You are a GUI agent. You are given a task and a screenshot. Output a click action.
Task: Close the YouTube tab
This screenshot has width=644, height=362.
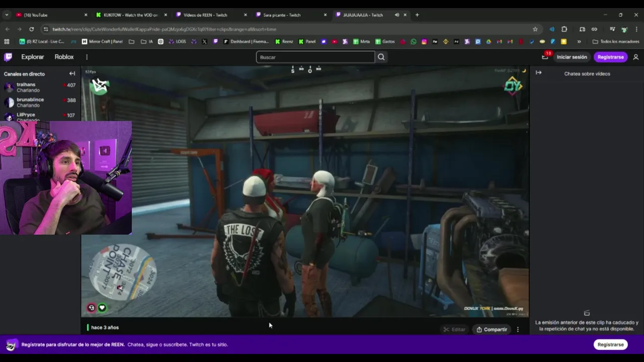click(x=86, y=15)
